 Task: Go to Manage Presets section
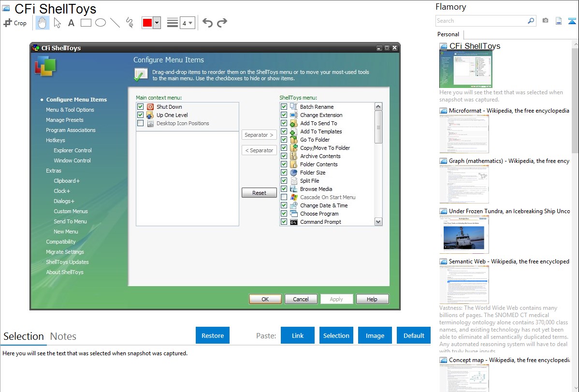[65, 120]
